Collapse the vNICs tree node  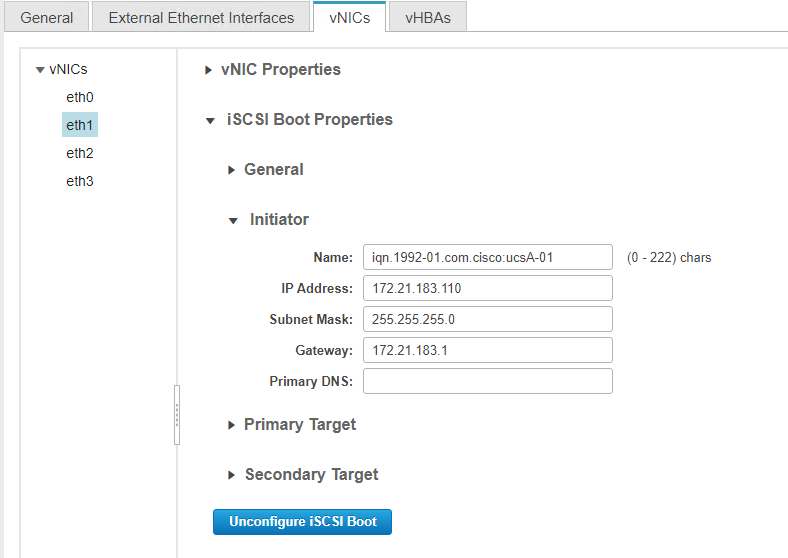[x=40, y=70]
